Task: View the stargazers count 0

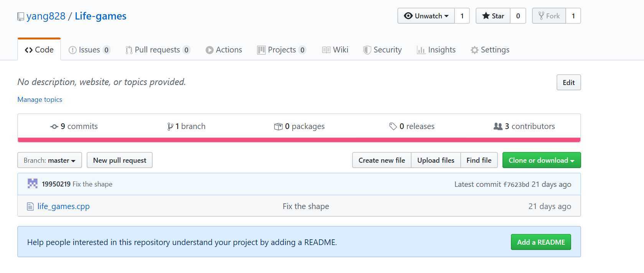Action: 518,16
